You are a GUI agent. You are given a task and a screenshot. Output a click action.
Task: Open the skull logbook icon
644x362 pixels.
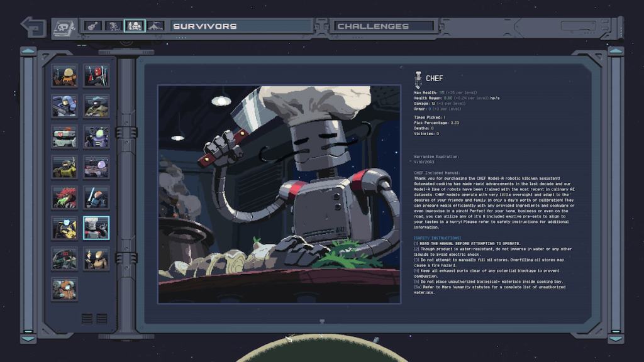(64, 26)
